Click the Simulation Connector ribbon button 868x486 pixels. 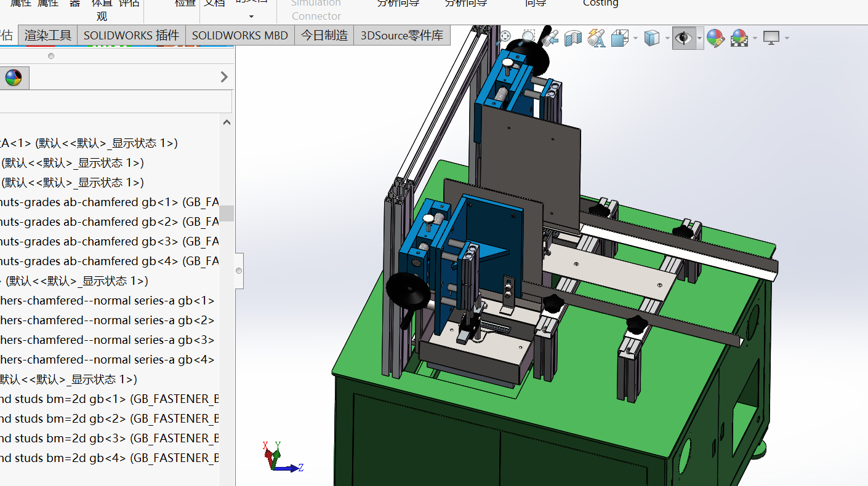[316, 9]
